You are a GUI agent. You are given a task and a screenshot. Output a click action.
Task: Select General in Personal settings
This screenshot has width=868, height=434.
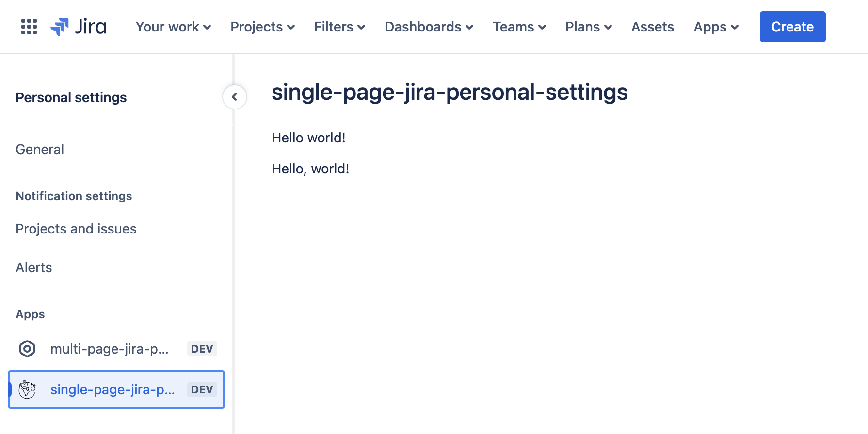click(x=40, y=149)
